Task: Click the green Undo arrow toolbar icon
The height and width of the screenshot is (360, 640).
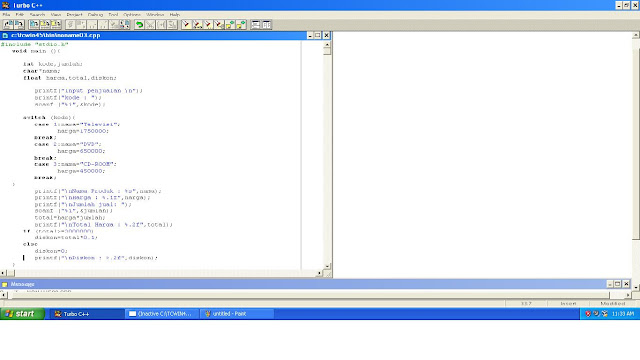Action: point(139,24)
